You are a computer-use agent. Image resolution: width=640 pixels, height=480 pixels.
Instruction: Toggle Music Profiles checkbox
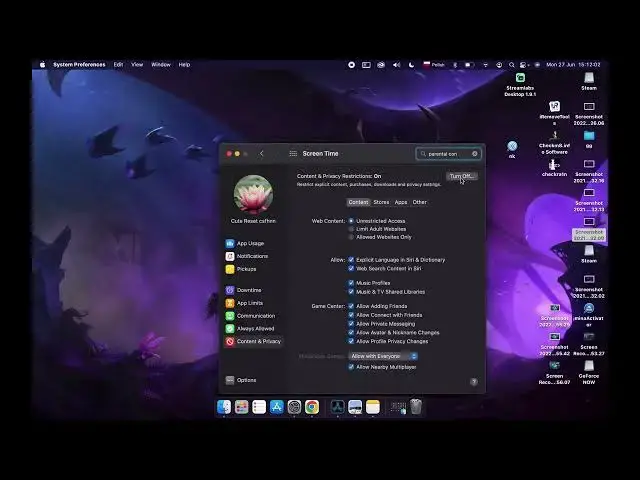351,283
